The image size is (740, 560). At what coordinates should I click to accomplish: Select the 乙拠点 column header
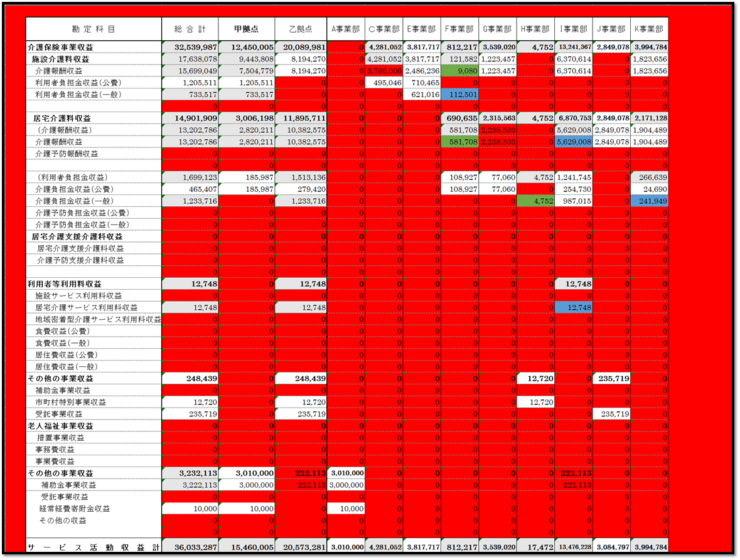pos(301,29)
